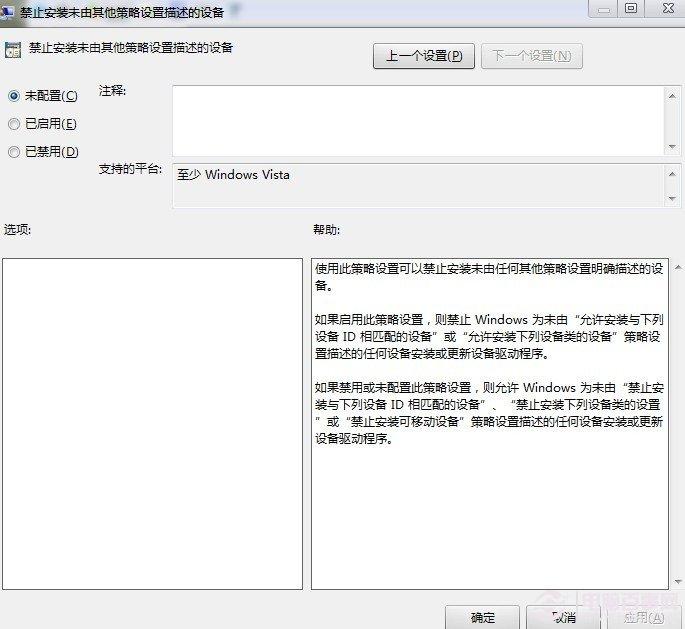Click help paragraph starting 如果启用此策略设置
685x629 pixels.
coord(489,336)
